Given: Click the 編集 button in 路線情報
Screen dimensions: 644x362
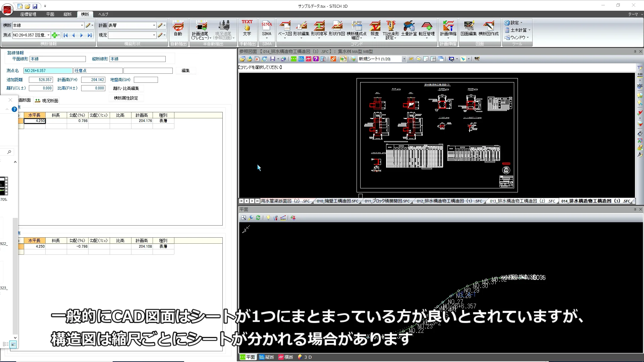Looking at the screenshot, I should (186, 70).
